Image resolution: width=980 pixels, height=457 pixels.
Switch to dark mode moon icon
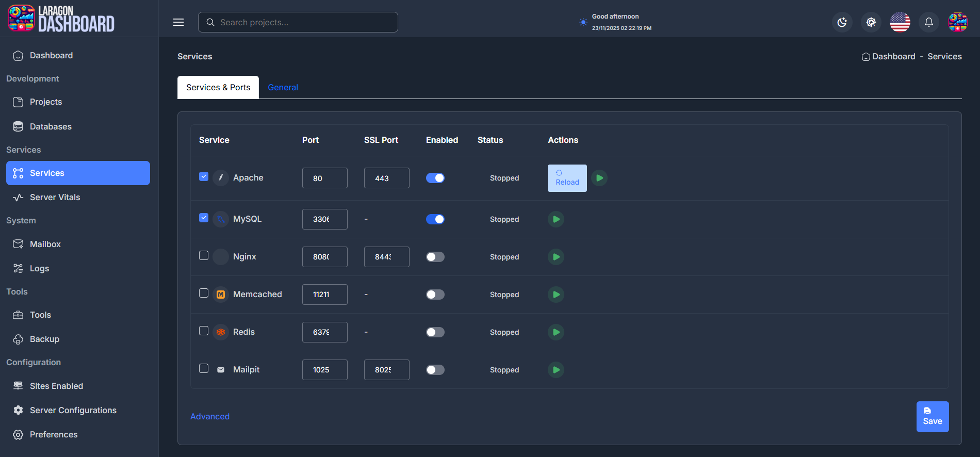[842, 22]
